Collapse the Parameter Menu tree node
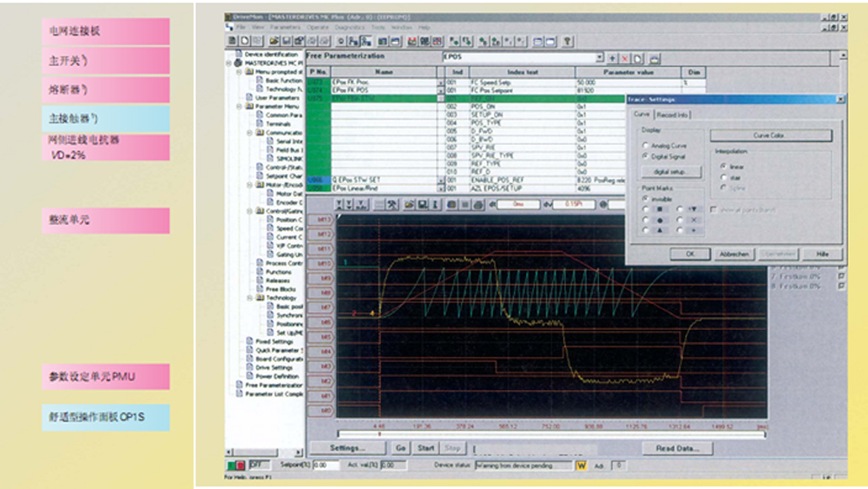The width and height of the screenshot is (868, 489). click(239, 107)
